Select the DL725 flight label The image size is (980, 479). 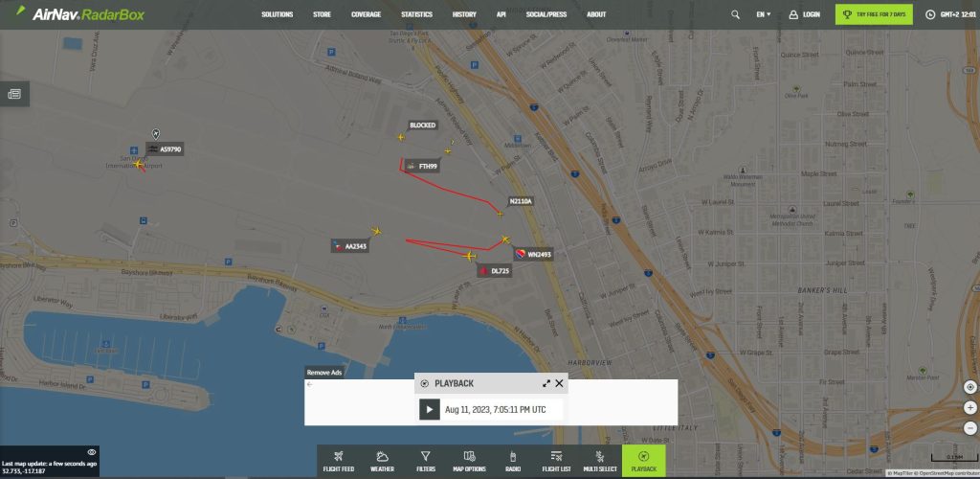click(495, 271)
